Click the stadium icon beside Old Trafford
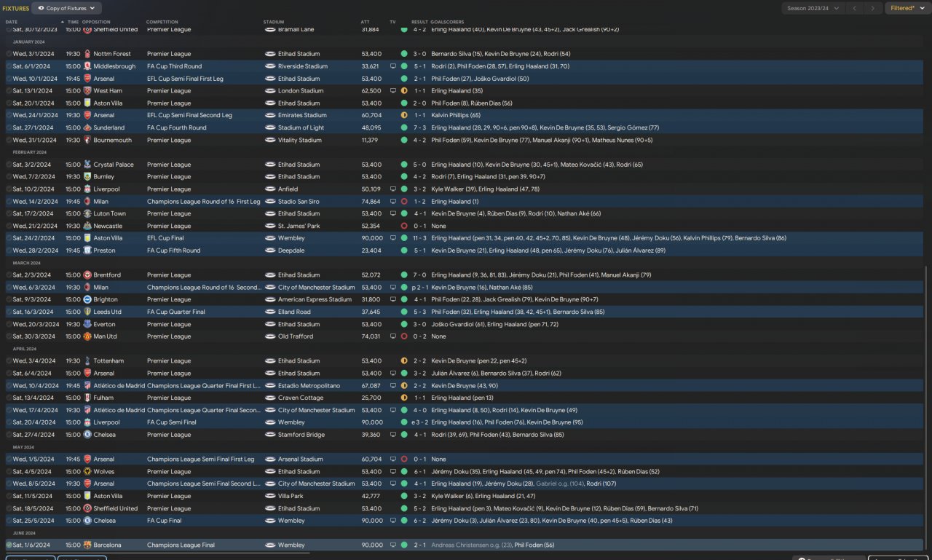 click(x=270, y=336)
